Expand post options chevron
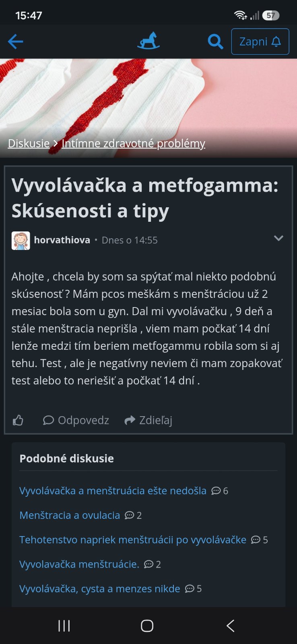The height and width of the screenshot is (644, 297). point(278,238)
